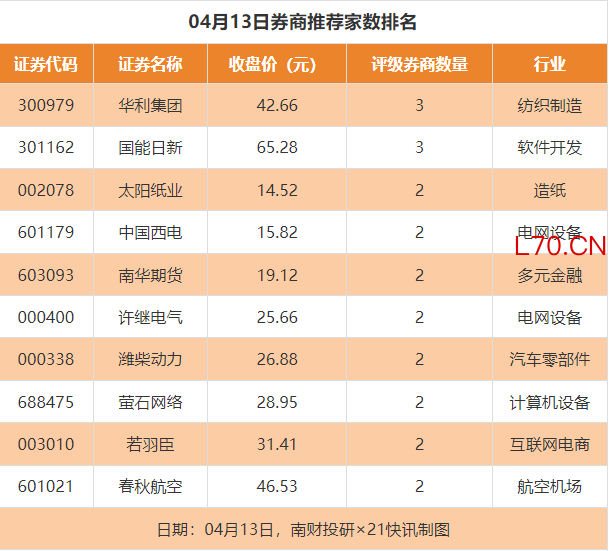Select the 汽车零部件 industry cell
Image resolution: width=610 pixels, height=551 pixels.
click(549, 360)
